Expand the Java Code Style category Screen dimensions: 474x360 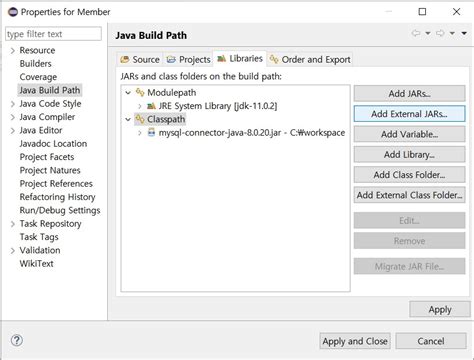point(13,104)
